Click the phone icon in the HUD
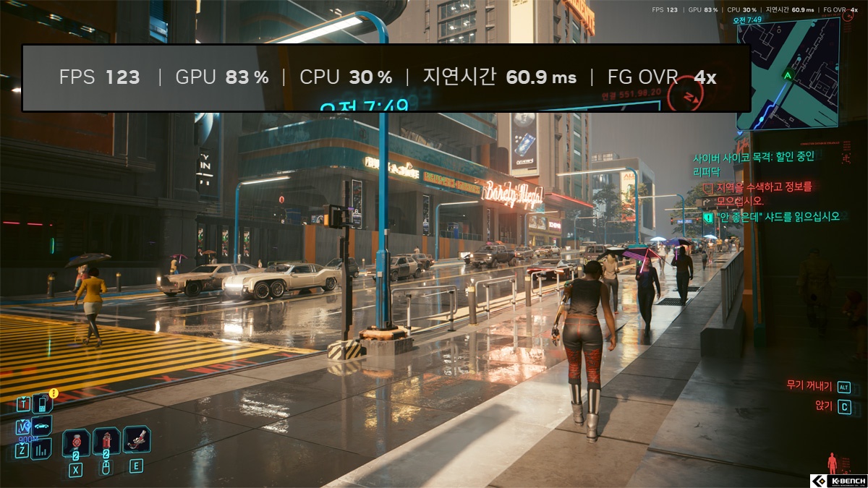The image size is (868, 488). (x=42, y=403)
